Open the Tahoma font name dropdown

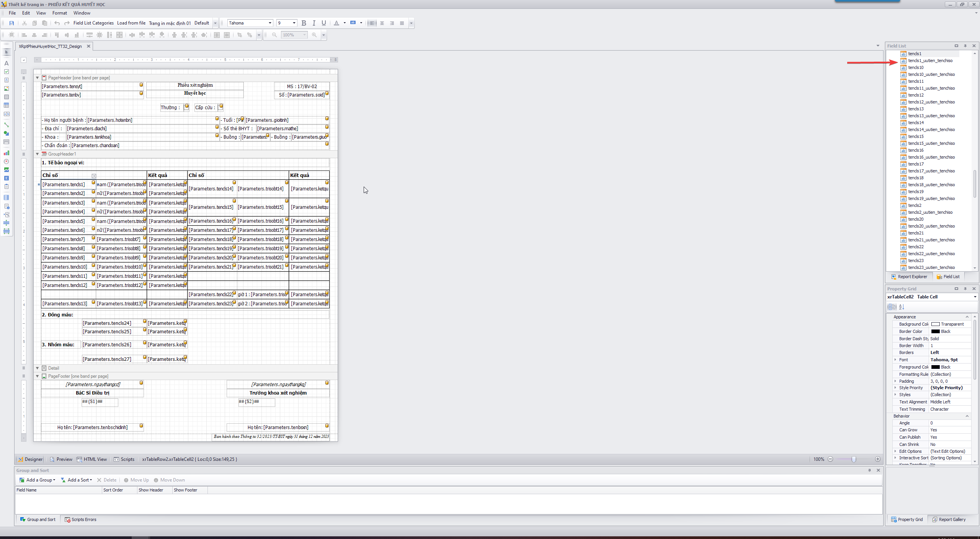click(270, 23)
